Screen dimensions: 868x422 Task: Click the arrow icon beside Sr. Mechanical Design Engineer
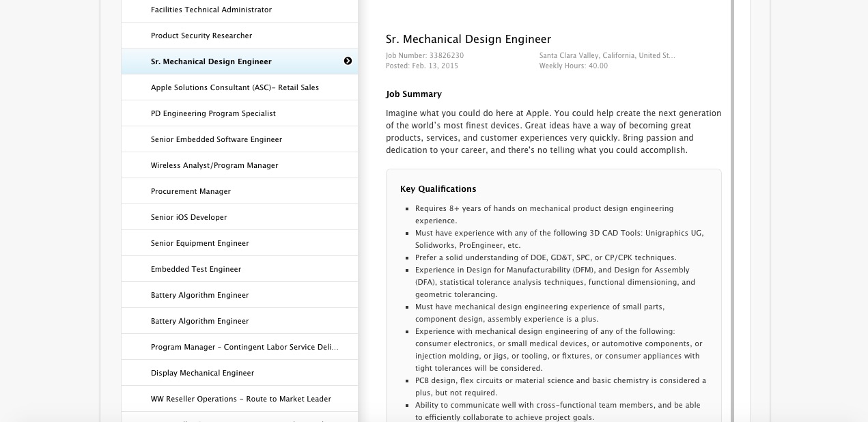point(348,61)
